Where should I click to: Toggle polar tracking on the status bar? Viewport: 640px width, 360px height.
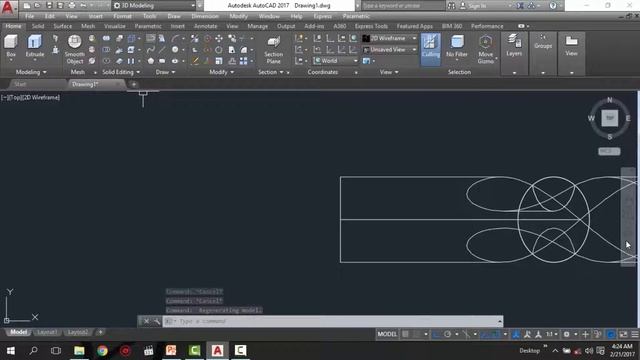[447, 334]
